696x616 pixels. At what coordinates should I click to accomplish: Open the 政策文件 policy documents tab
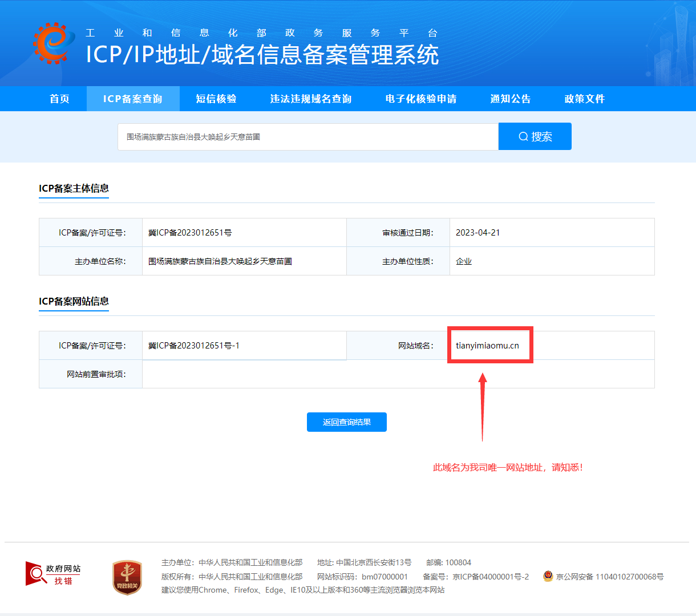(584, 99)
